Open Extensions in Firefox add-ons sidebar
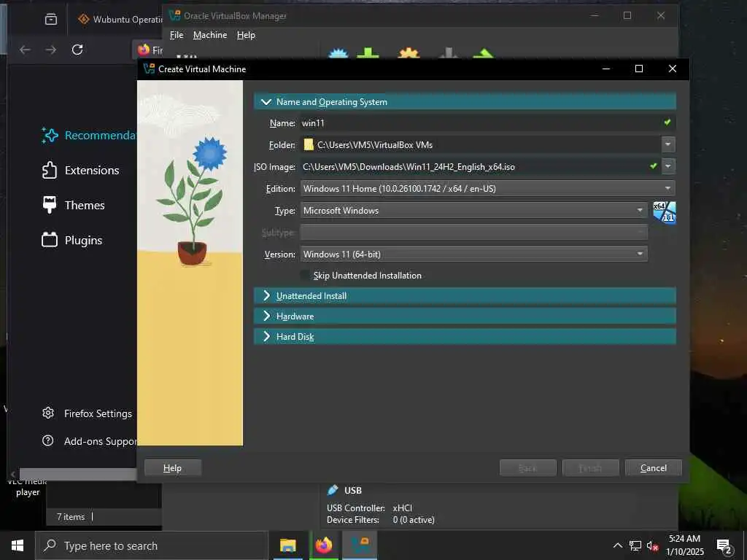 (80, 170)
